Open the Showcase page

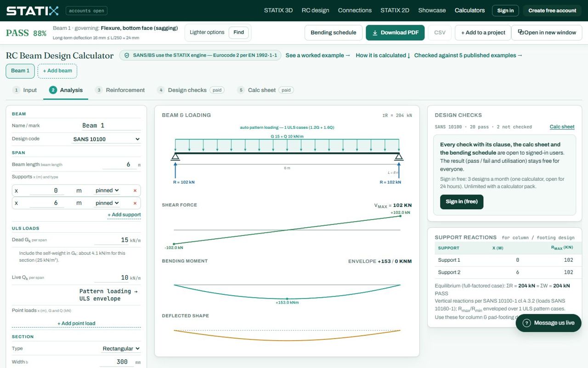click(432, 11)
